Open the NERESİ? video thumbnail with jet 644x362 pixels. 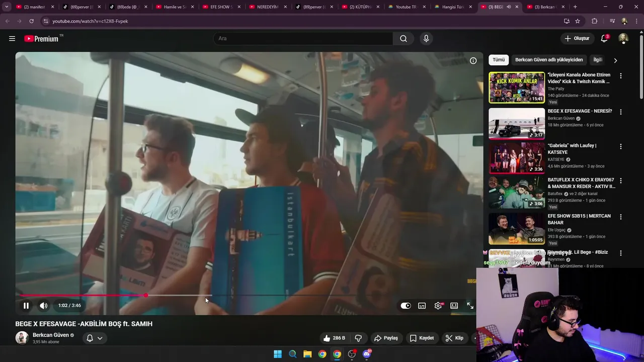click(517, 124)
